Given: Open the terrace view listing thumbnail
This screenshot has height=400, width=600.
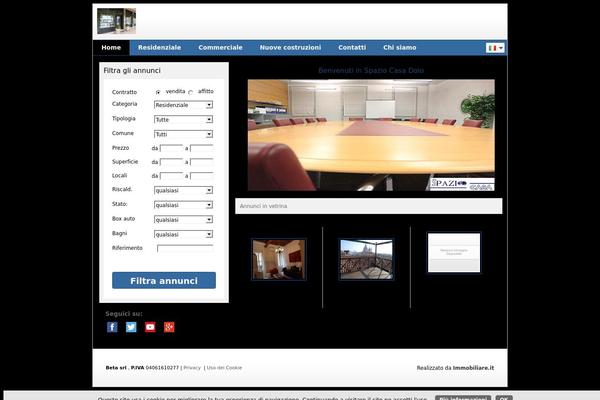Looking at the screenshot, I should (367, 259).
